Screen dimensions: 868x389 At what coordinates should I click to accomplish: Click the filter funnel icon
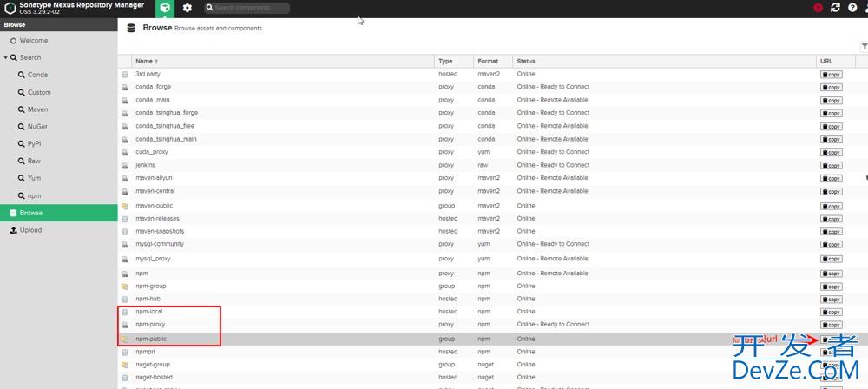coord(865,47)
